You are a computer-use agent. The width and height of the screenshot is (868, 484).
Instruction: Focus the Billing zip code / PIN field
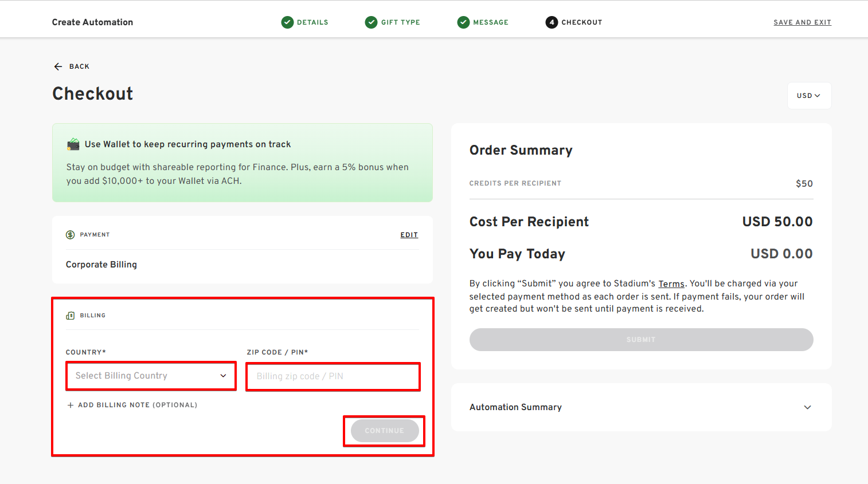pyautogui.click(x=333, y=376)
